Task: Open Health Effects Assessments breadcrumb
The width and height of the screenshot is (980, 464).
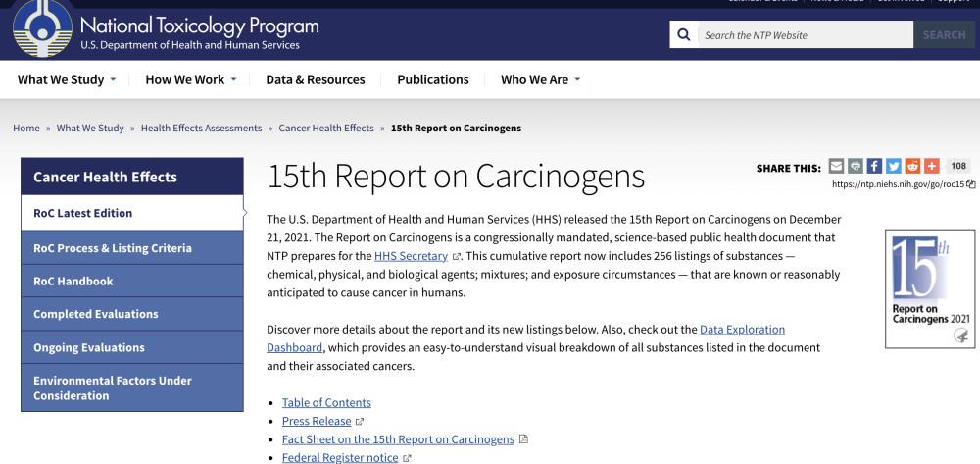Action: (x=201, y=128)
